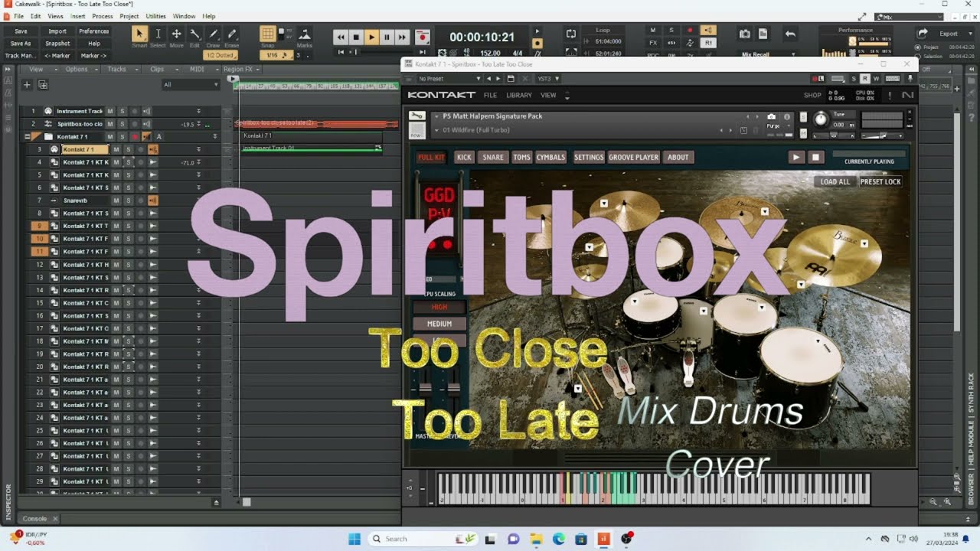The width and height of the screenshot is (980, 551).
Task: Solo the Spiritbox-too clo track
Action: pyautogui.click(x=122, y=124)
